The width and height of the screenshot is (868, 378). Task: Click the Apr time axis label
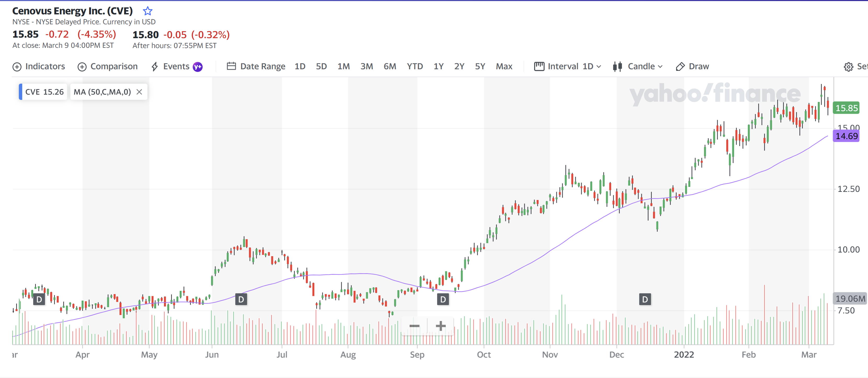[82, 355]
